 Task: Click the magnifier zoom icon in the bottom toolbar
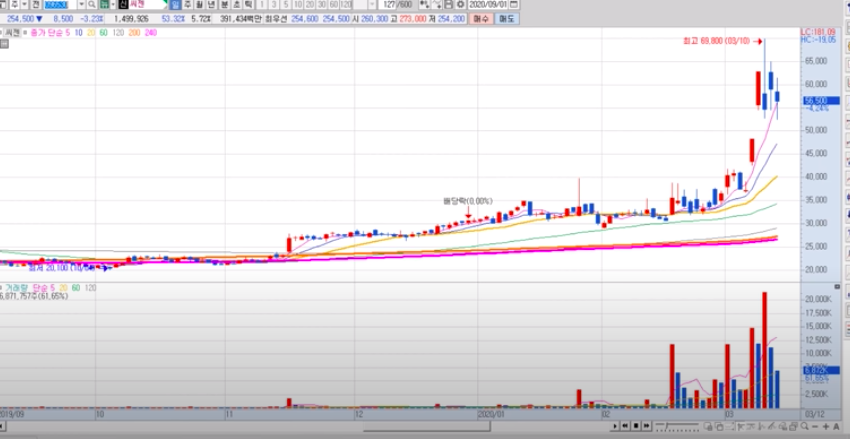tap(804, 426)
